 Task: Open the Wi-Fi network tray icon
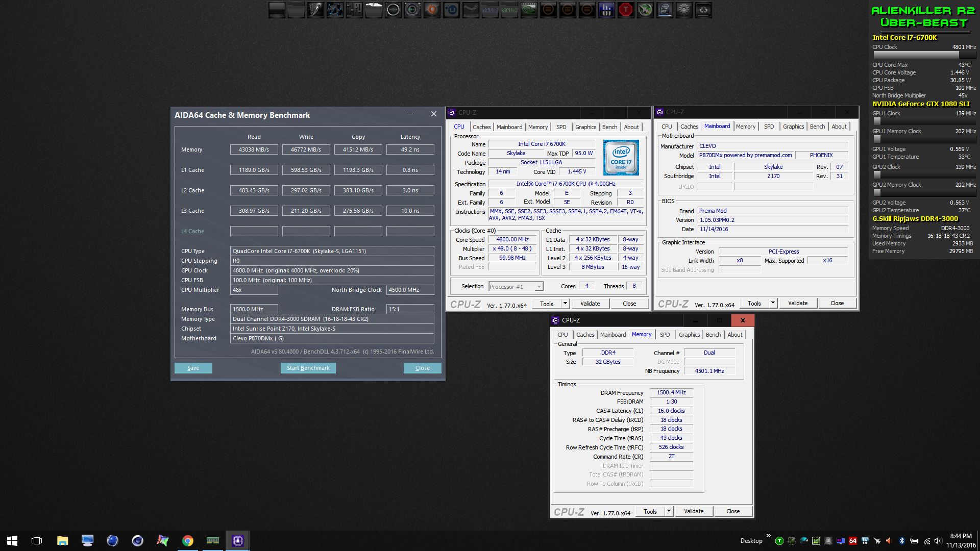[927, 541]
